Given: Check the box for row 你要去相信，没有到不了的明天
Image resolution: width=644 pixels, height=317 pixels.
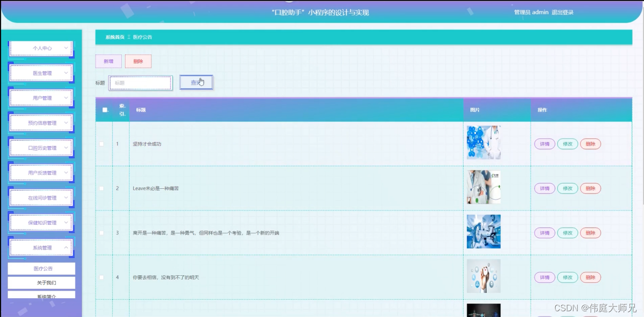Looking at the screenshot, I should (x=101, y=278).
